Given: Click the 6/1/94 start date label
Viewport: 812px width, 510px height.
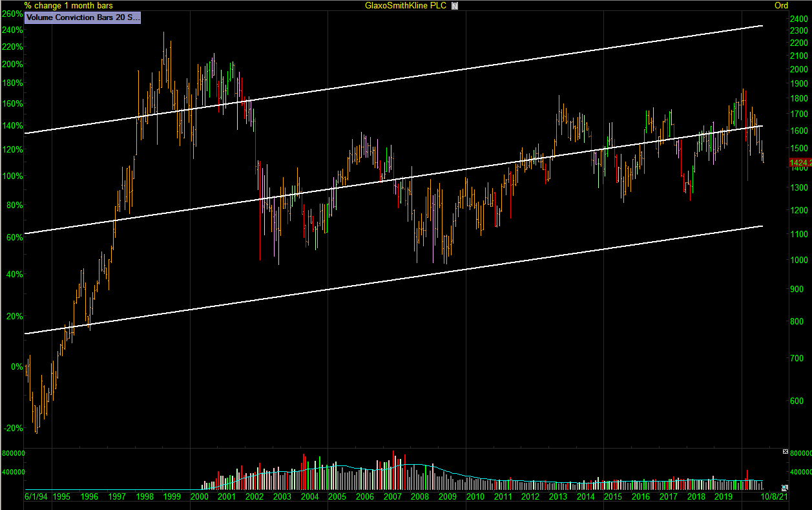Looking at the screenshot, I should coord(36,497).
